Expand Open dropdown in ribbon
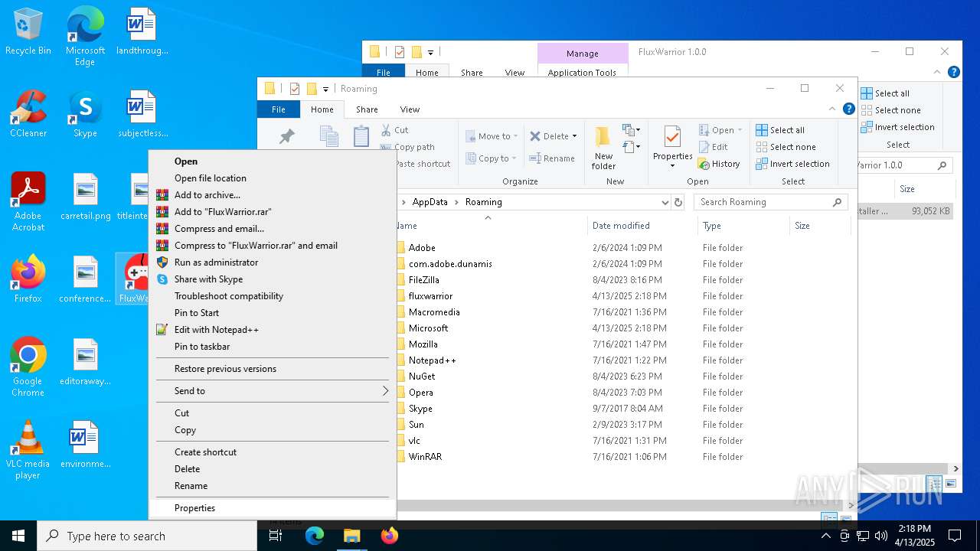 click(x=740, y=130)
